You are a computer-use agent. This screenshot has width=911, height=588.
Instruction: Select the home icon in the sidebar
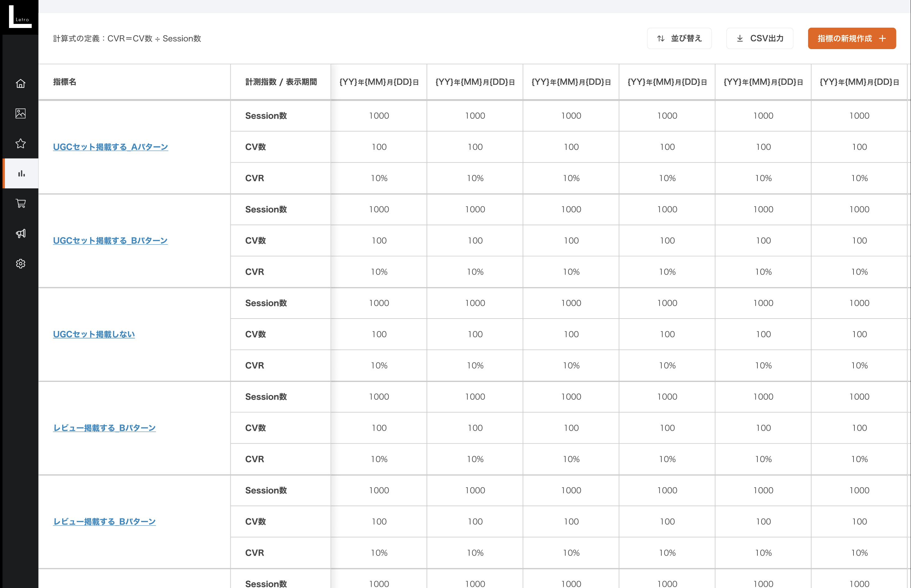pos(20,83)
